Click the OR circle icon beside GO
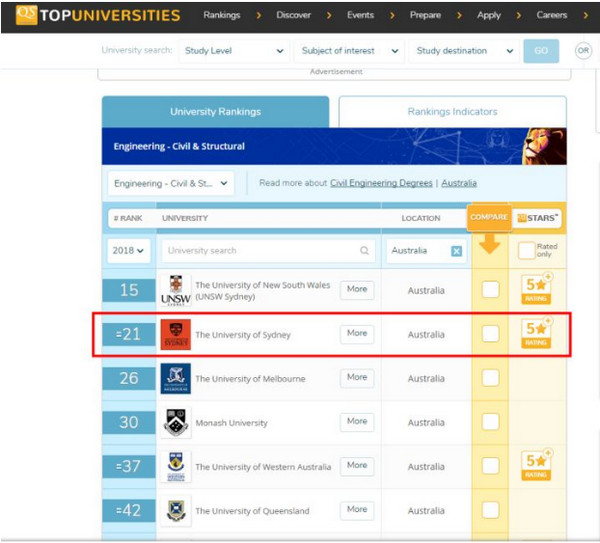600x543 pixels. coord(584,51)
